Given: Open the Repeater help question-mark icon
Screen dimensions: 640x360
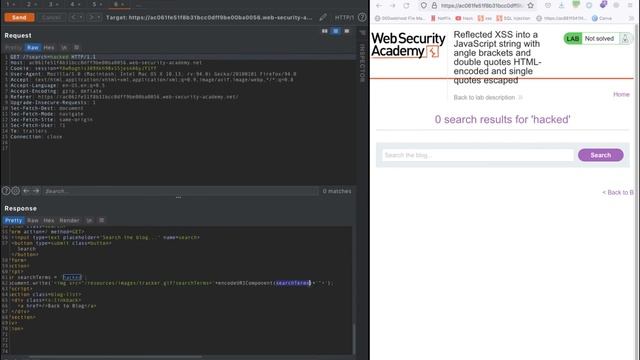Looking at the screenshot, I should click(x=362, y=18).
